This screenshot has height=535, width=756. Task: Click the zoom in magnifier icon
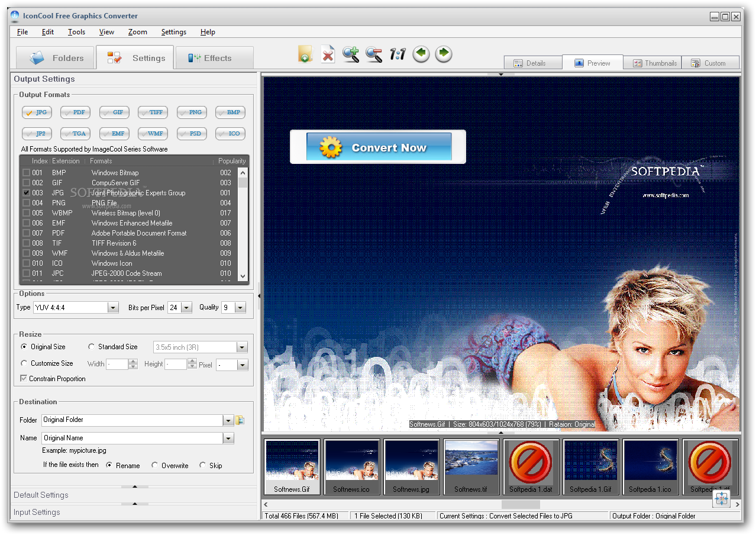[x=351, y=54]
